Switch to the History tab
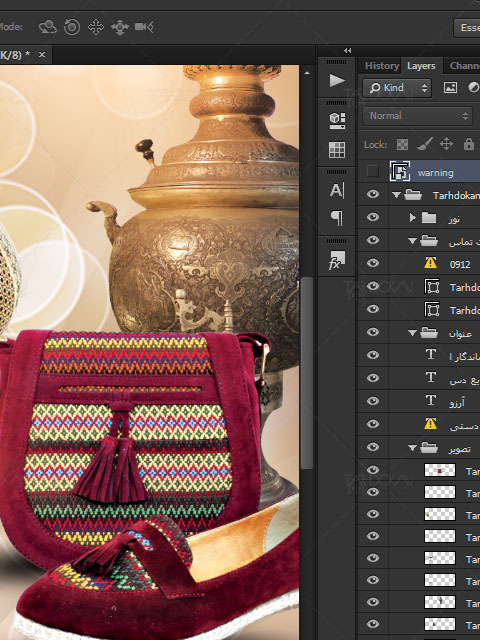Viewport: 480px width, 640px height. (x=382, y=66)
